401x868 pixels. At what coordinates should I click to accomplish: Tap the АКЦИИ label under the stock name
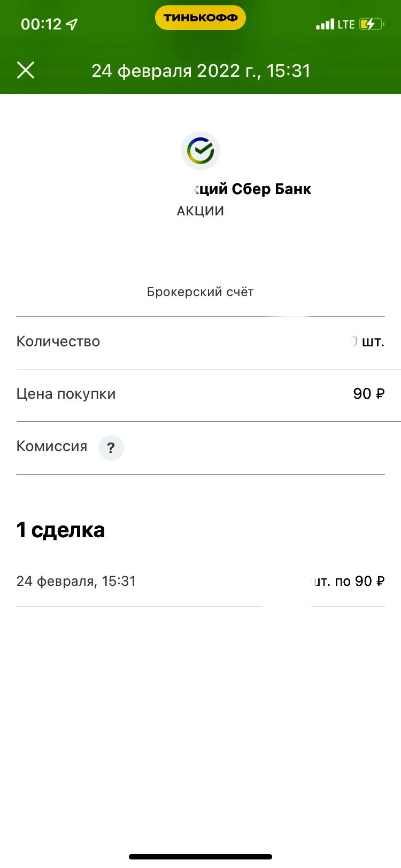coord(200,211)
